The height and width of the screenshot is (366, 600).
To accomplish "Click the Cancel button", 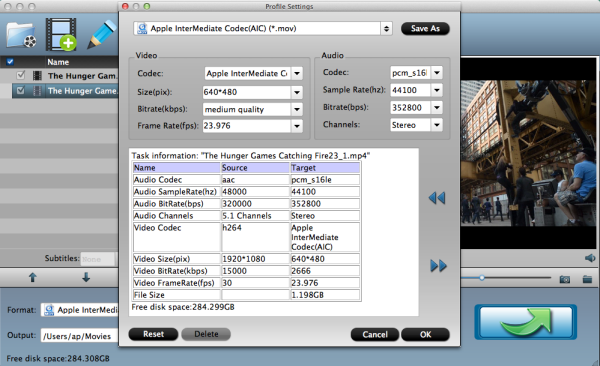I will pos(375,335).
